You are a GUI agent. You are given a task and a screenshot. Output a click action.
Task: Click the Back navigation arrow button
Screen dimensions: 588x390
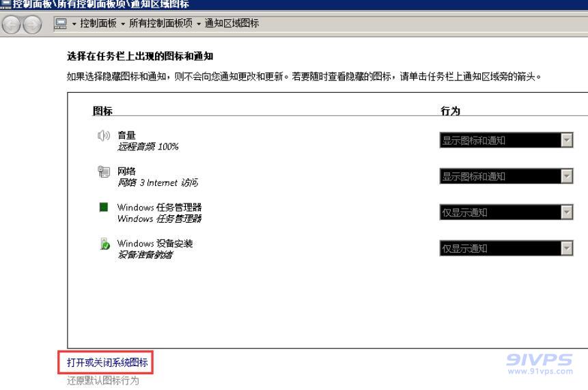pyautogui.click(x=11, y=25)
